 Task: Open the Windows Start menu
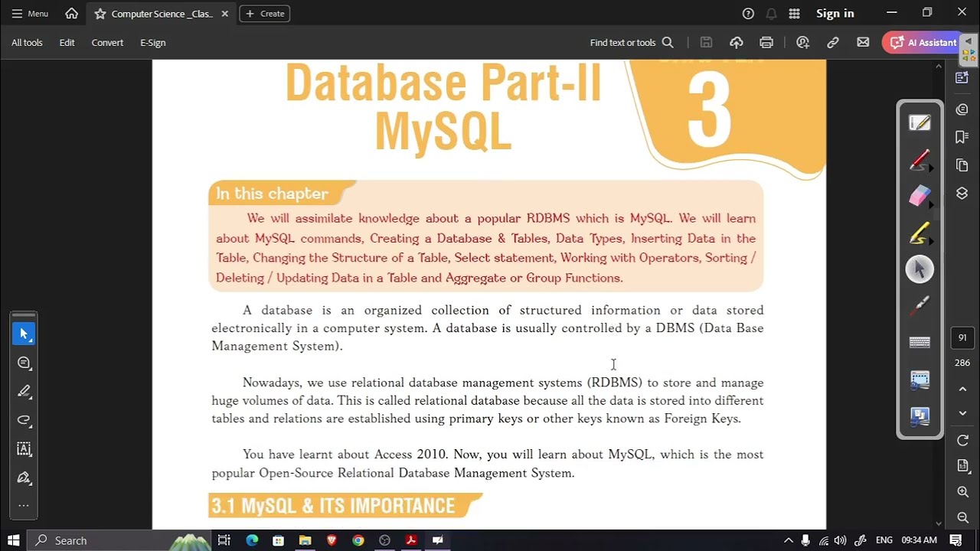point(13,540)
